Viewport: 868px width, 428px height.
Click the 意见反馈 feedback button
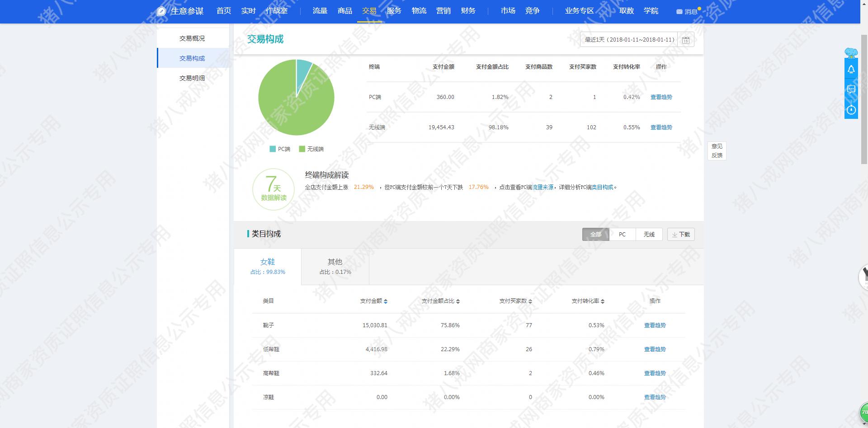(717, 151)
